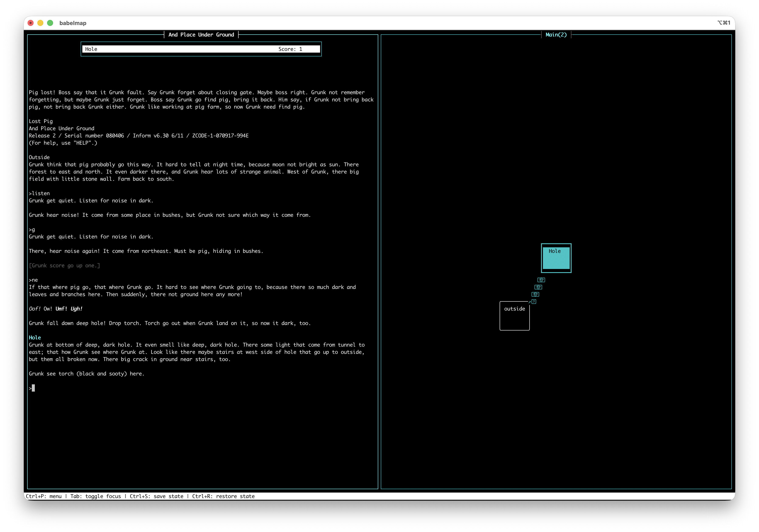This screenshot has height=532, width=759.
Task: Select the highlighted Hole room on the map
Action: [556, 258]
